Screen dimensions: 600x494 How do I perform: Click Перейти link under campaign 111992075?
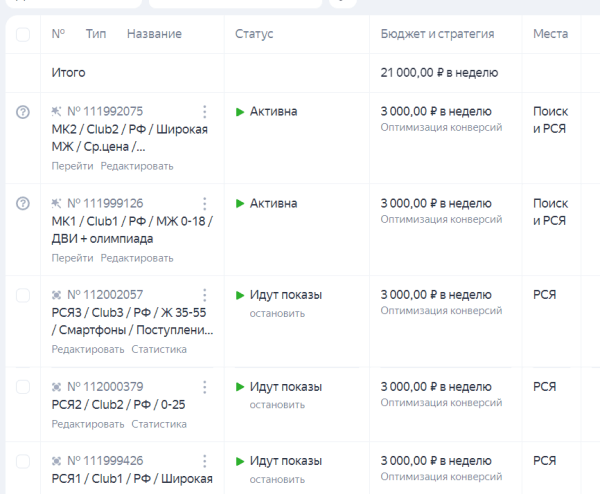click(72, 166)
